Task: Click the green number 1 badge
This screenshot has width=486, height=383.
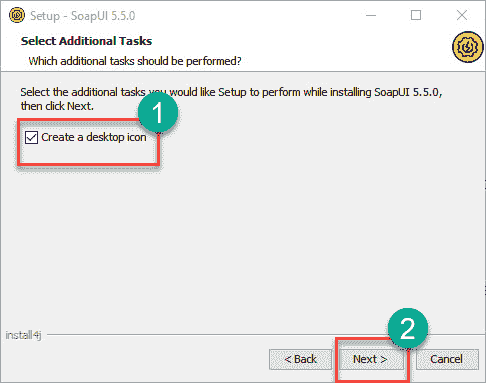Action: click(x=158, y=113)
